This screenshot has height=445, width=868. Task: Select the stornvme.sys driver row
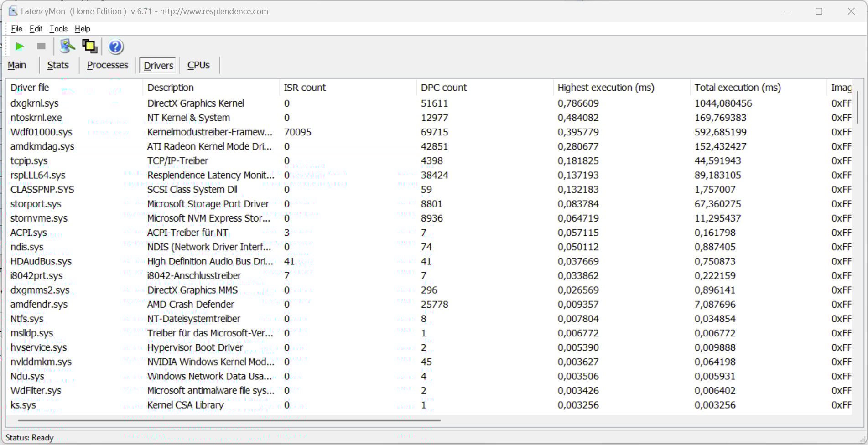coord(429,218)
